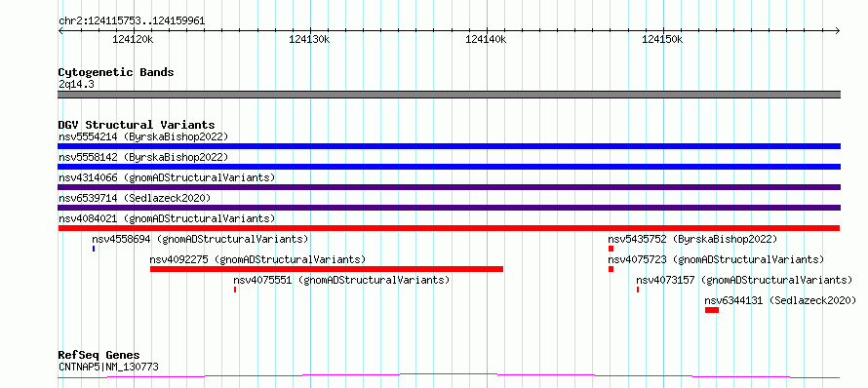868x388 pixels.
Task: Open the nsv4092275 (gnomADStructuralVariants) label
Action: (258, 259)
